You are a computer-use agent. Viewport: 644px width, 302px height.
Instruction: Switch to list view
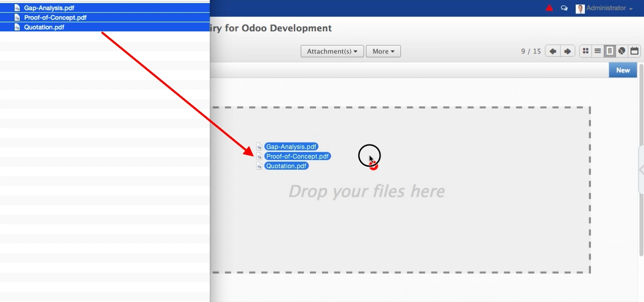598,51
